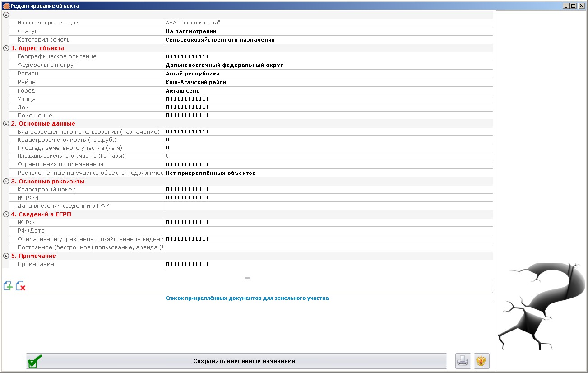Set the 'РФ (Дата)' date field
The image size is (588, 373).
pos(329,231)
